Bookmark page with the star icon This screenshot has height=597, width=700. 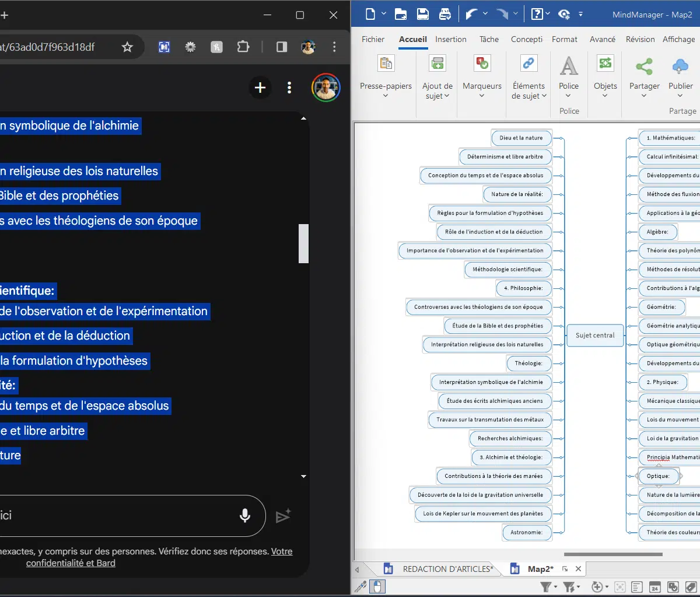click(127, 47)
